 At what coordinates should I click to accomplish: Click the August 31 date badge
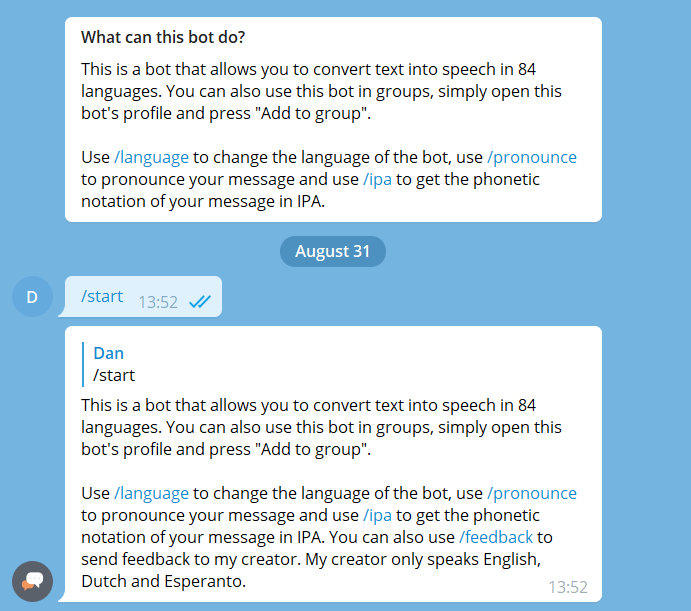333,251
